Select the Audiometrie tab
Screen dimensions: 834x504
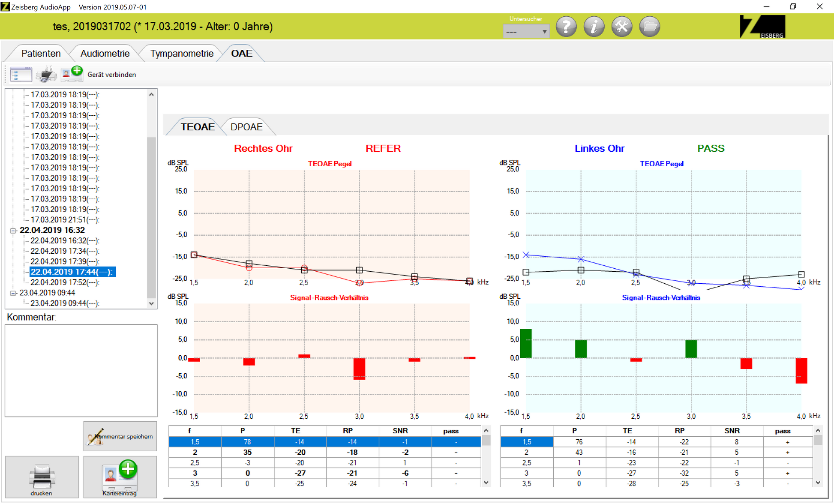pos(105,54)
